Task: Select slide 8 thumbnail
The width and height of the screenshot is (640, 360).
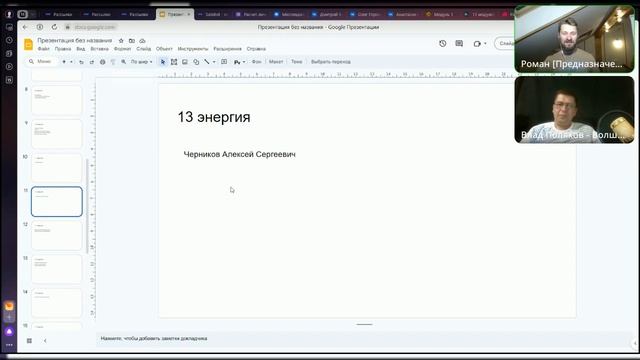Action: (57, 100)
